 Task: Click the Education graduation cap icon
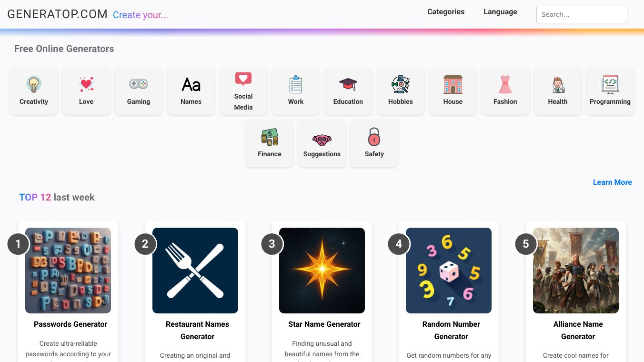click(x=348, y=84)
